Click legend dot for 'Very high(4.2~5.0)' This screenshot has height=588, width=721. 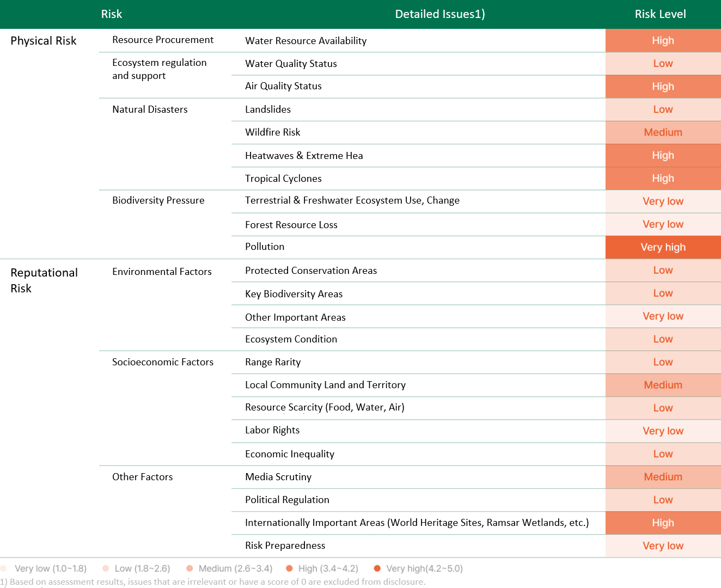pos(377,568)
